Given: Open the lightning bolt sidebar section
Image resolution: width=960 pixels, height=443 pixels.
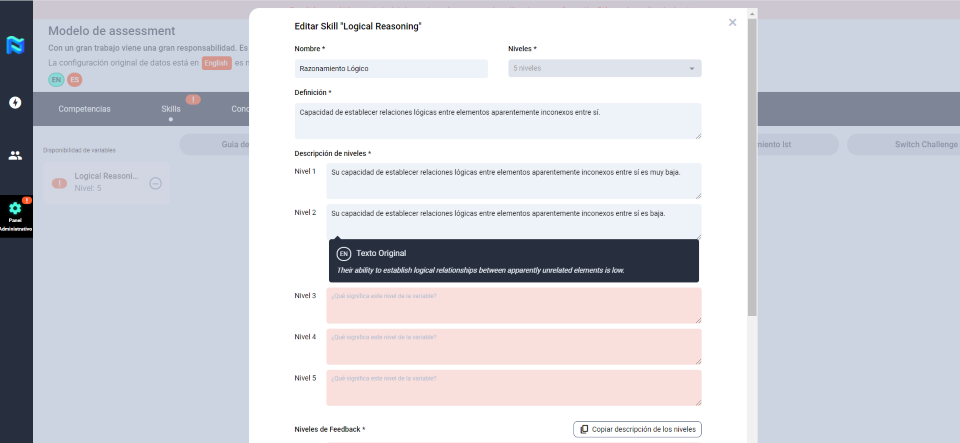Looking at the screenshot, I should click(15, 102).
